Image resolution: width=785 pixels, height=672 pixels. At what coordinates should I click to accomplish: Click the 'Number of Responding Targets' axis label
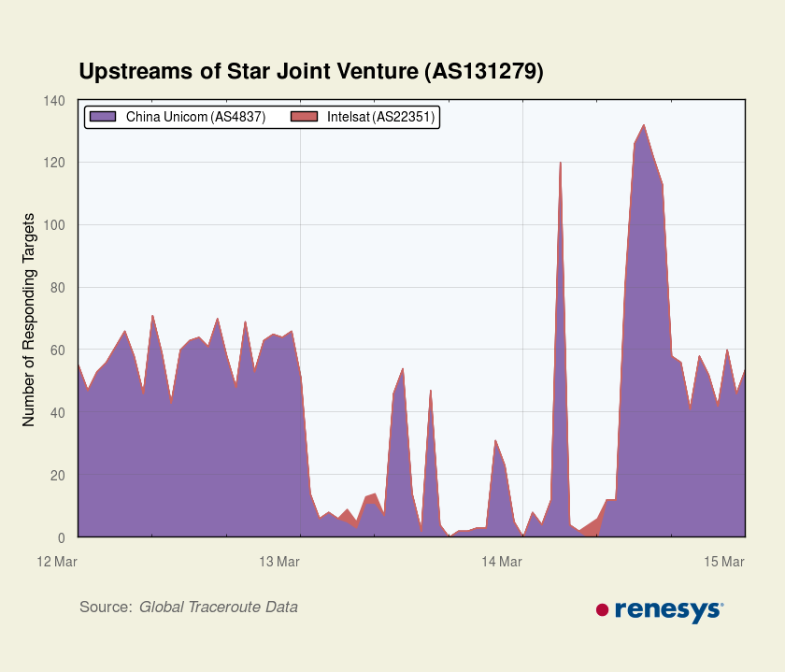point(29,320)
